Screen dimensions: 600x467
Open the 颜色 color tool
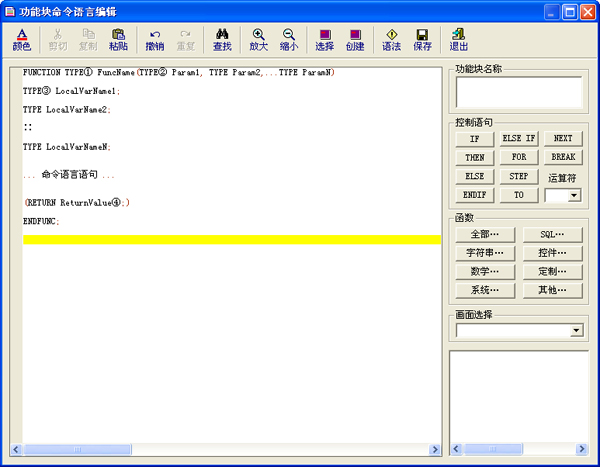pos(22,40)
